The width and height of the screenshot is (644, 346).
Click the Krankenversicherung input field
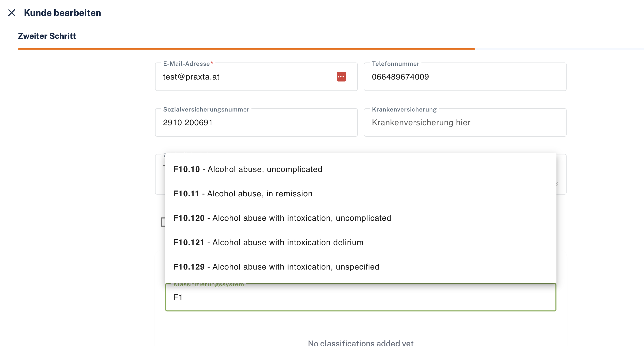click(x=465, y=122)
